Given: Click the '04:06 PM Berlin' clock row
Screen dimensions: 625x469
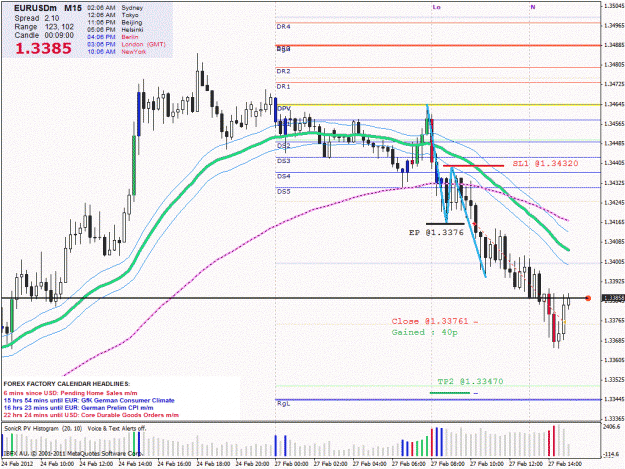Looking at the screenshot, I should pyautogui.click(x=113, y=37).
